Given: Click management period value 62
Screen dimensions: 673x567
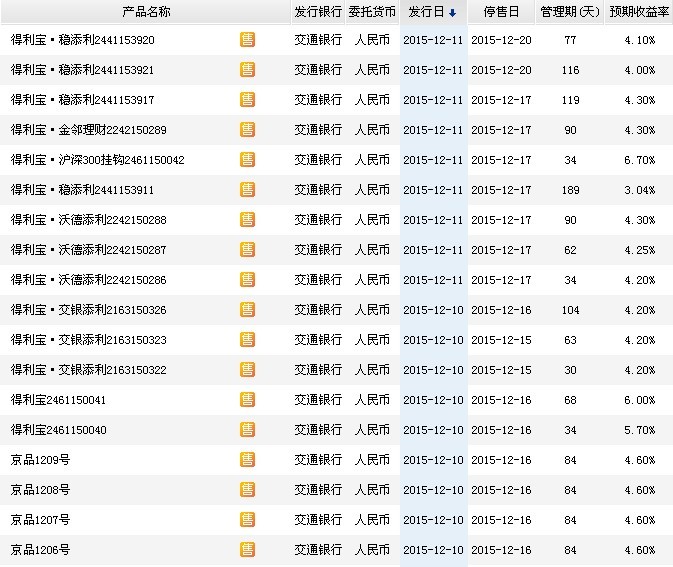Looking at the screenshot, I should pos(570,250).
